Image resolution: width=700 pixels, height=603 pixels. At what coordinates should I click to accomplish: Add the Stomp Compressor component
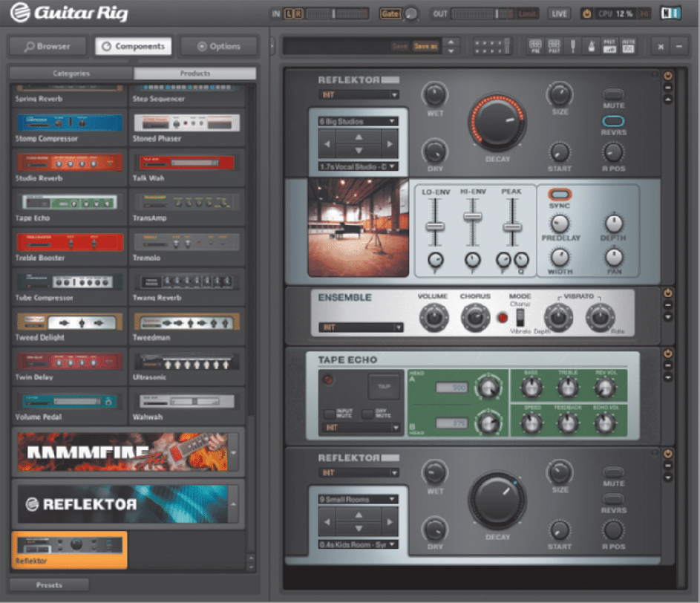pyautogui.click(x=69, y=127)
